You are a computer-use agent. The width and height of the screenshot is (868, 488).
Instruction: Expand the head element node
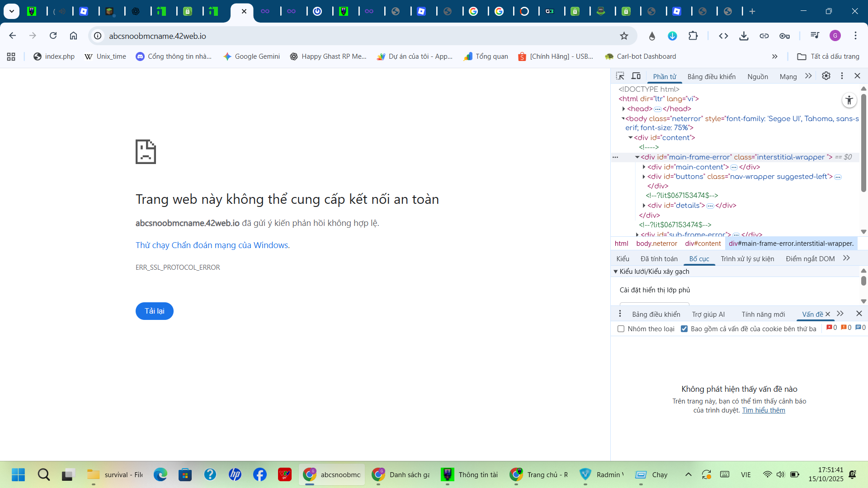tap(623, 109)
